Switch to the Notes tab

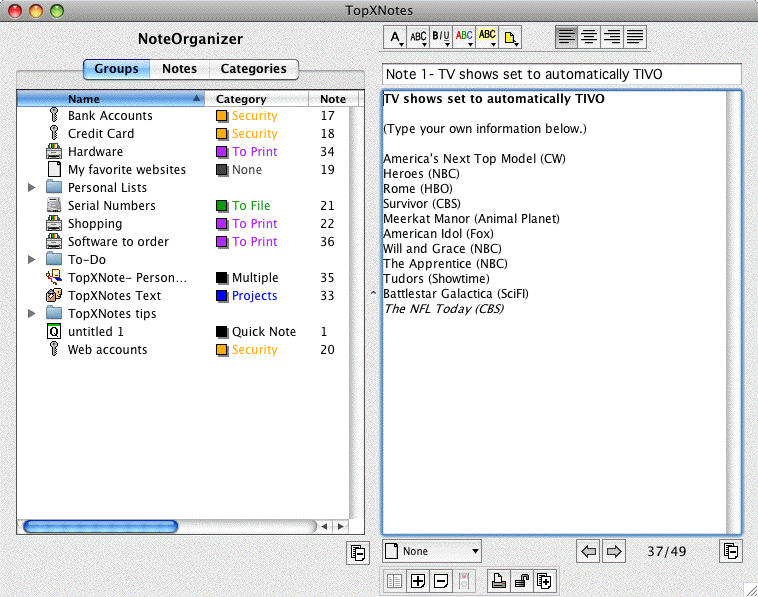(x=179, y=69)
